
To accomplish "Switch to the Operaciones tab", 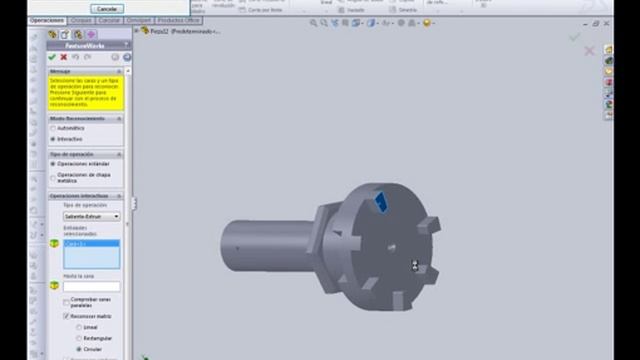I will point(47,20).
